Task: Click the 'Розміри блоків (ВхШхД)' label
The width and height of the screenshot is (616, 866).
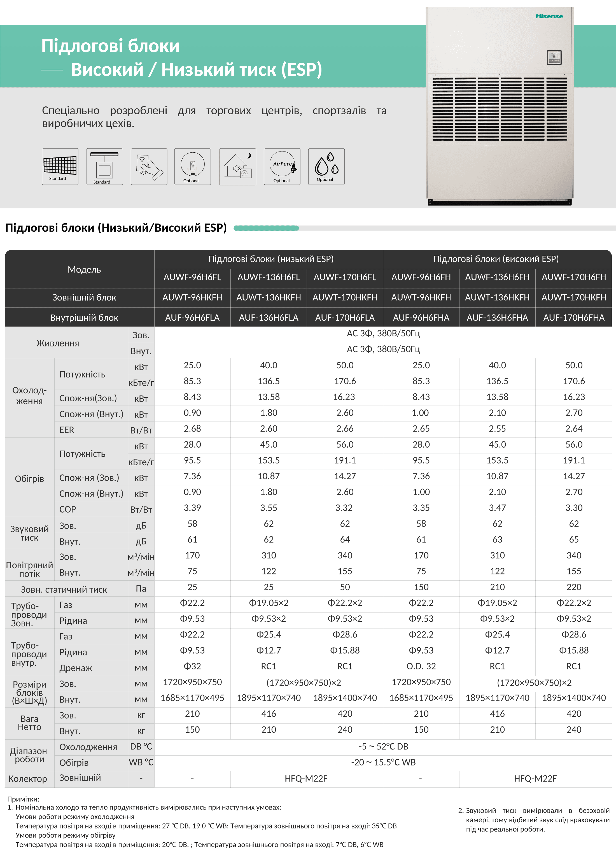Action: (29, 693)
